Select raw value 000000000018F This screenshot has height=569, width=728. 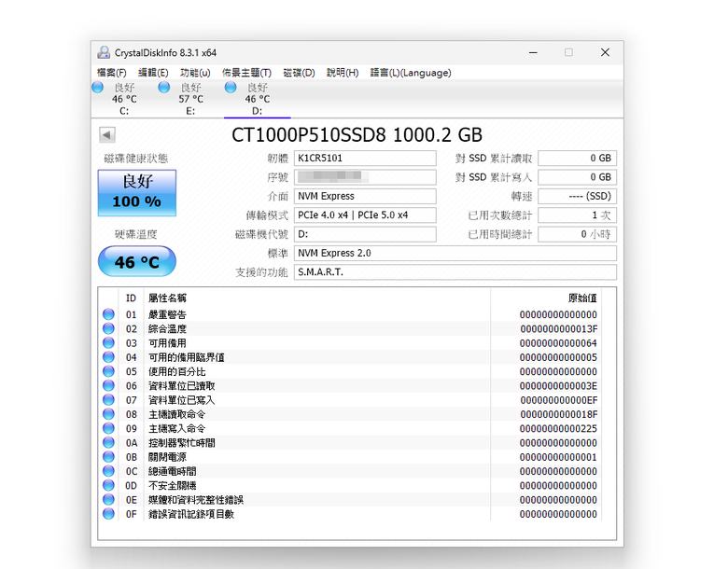point(558,414)
